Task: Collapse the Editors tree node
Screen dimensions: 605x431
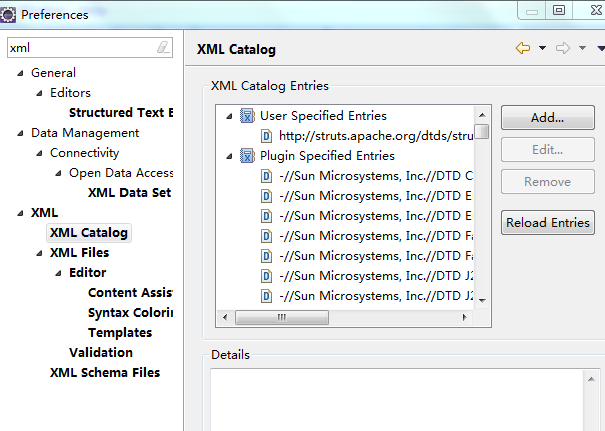Action: pos(39,93)
